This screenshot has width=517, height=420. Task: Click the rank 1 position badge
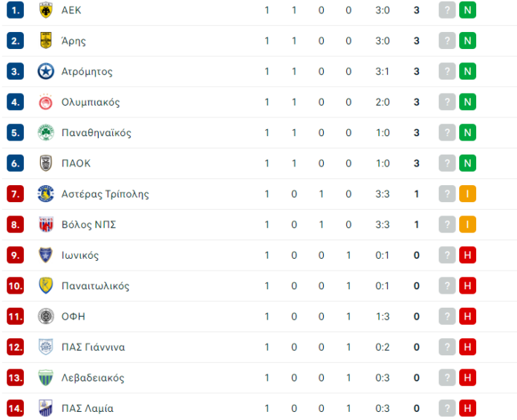point(16,10)
